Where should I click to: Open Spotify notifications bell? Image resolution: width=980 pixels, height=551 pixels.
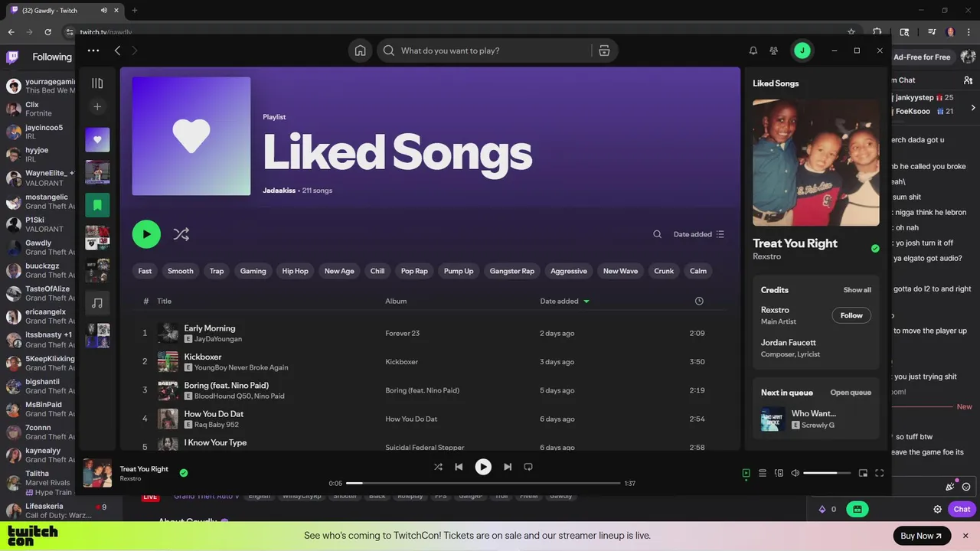753,51
